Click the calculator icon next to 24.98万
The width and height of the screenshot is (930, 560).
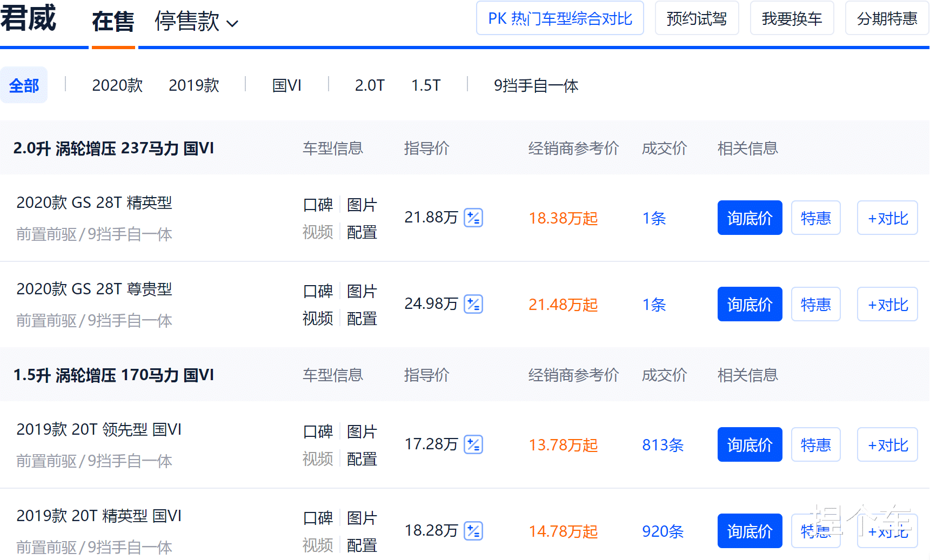(473, 304)
